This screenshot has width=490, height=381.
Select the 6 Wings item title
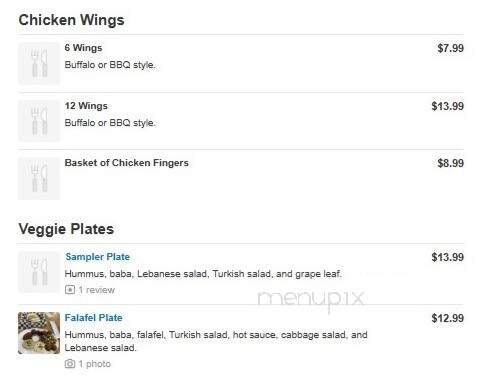tap(83, 48)
